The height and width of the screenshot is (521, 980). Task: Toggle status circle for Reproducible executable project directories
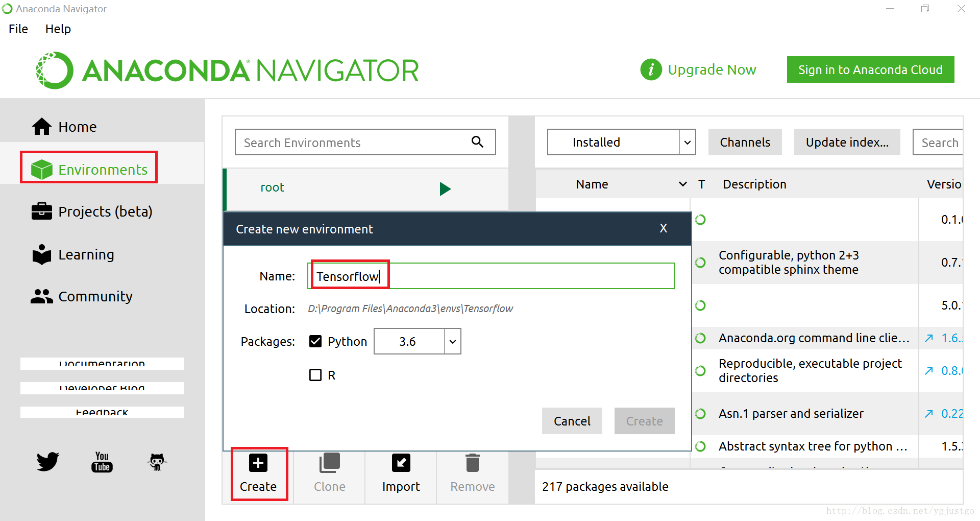click(x=700, y=371)
